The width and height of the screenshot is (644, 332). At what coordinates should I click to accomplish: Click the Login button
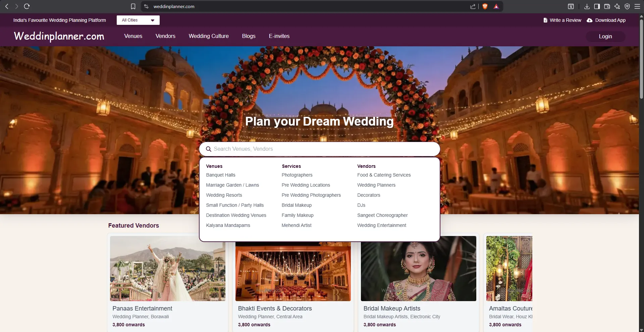(605, 37)
